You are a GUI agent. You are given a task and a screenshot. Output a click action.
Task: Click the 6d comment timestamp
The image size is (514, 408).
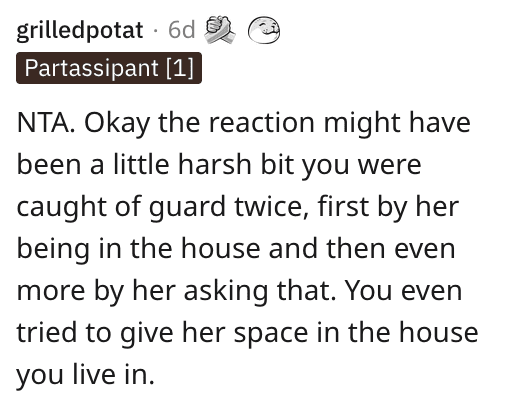pos(181,30)
